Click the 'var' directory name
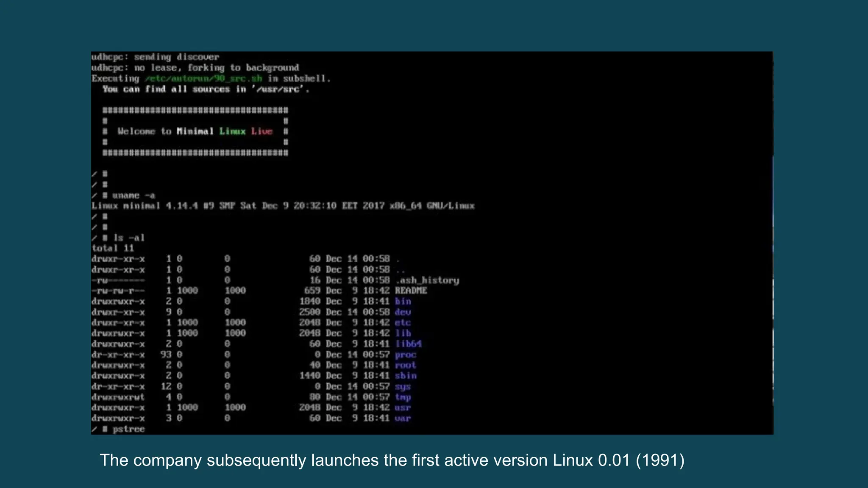868x488 pixels. tap(403, 419)
